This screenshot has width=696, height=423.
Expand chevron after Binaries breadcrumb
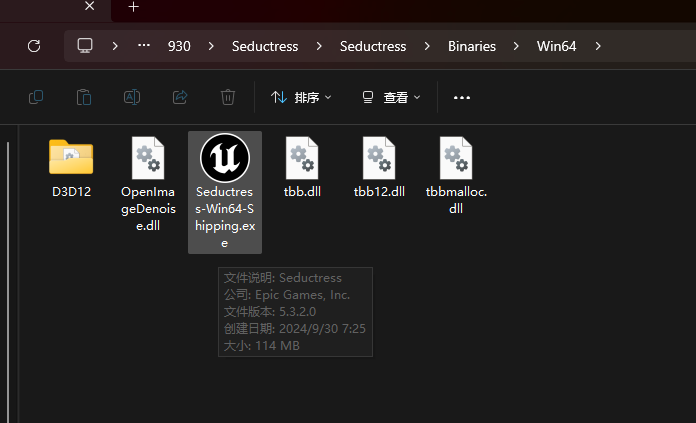(516, 46)
